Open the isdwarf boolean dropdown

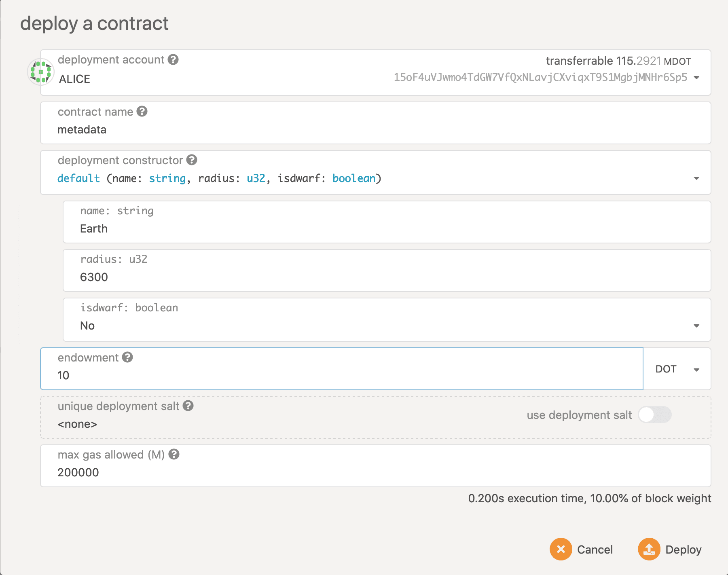[696, 326]
